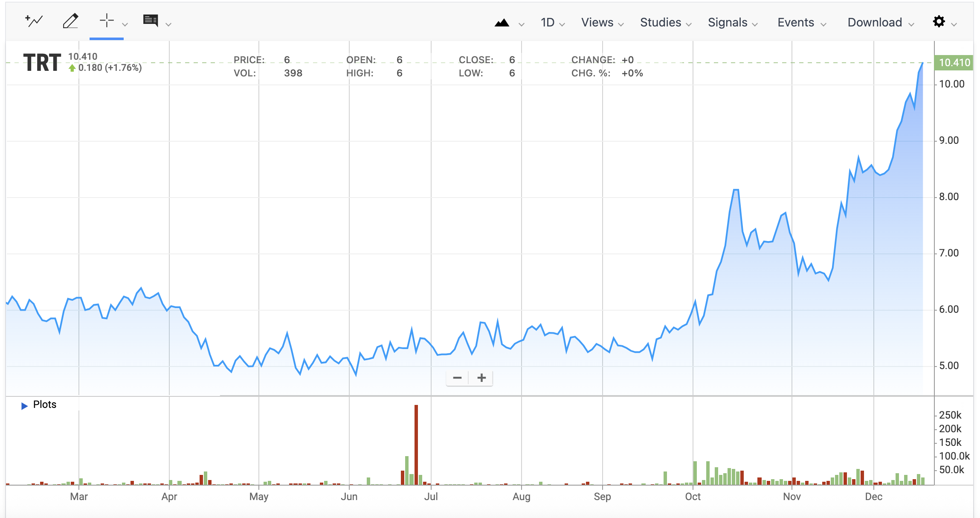This screenshot has height=518, width=980.
Task: Click the tall red June volume bar
Action: (416, 444)
